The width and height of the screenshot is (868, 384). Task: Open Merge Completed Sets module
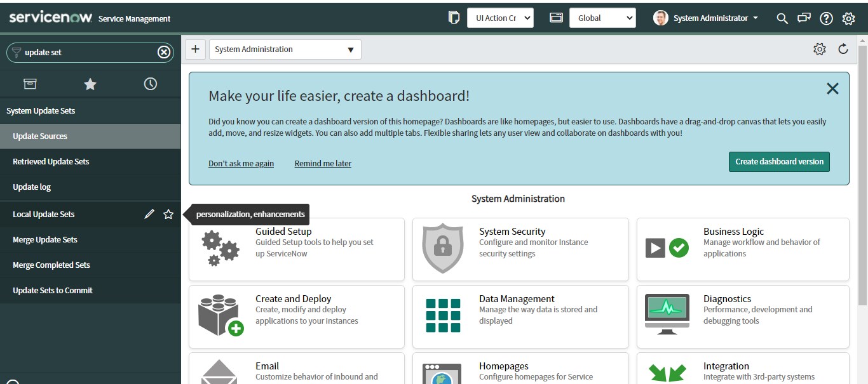pos(90,265)
